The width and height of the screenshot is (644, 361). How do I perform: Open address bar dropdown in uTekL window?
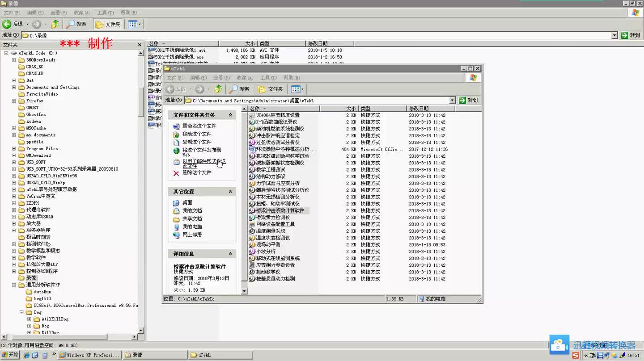[452, 101]
